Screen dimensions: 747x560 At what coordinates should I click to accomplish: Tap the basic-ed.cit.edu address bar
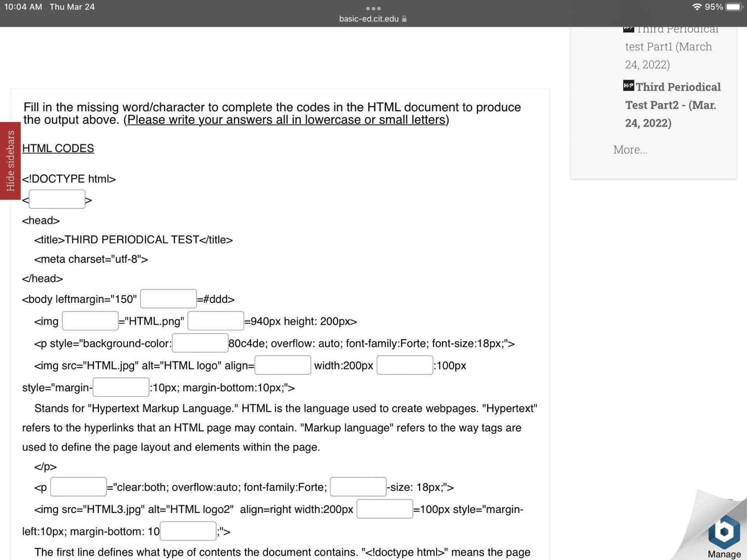[x=373, y=19]
